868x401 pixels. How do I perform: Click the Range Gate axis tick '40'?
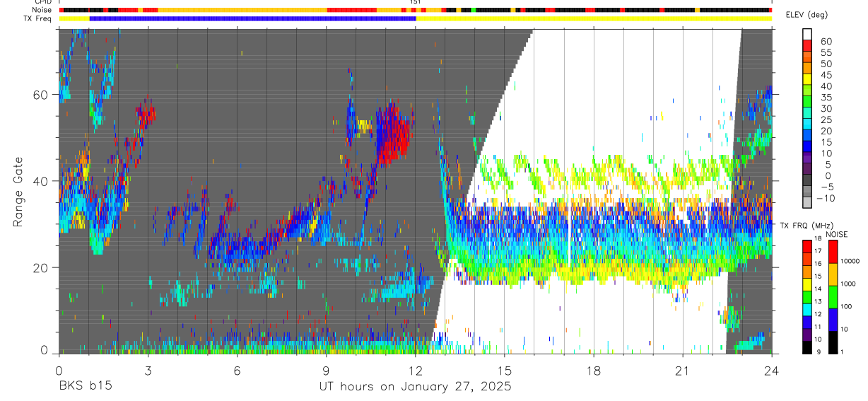42,181
